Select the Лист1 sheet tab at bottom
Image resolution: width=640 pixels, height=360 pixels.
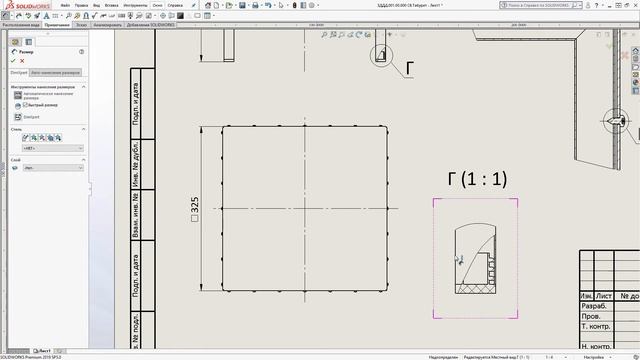pyautogui.click(x=42, y=351)
